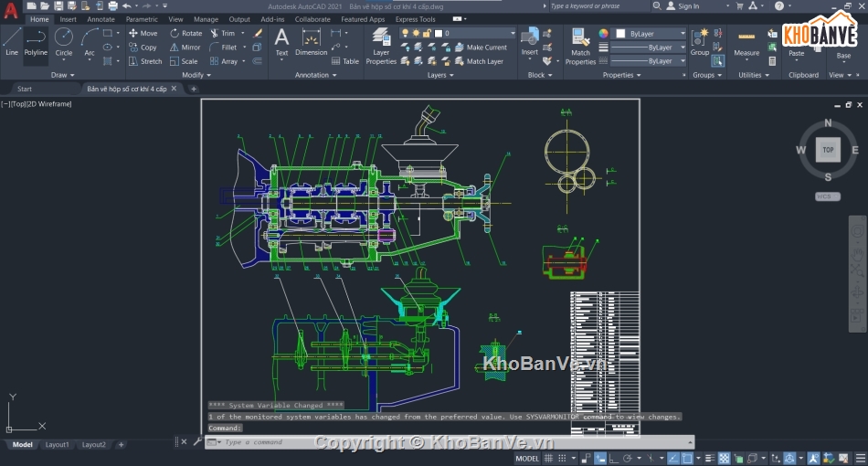Toggle Snap mode in status bar
868x466 pixels.
[x=562, y=459]
